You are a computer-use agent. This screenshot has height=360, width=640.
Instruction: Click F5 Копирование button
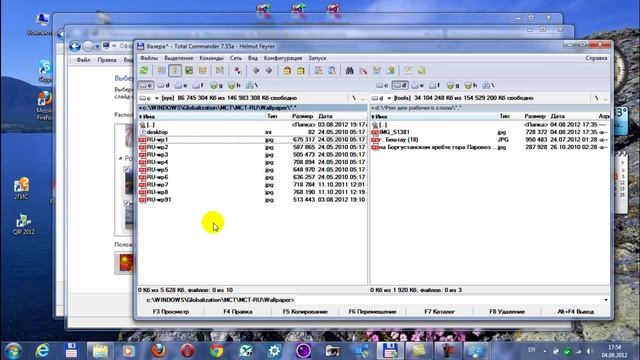tap(305, 312)
